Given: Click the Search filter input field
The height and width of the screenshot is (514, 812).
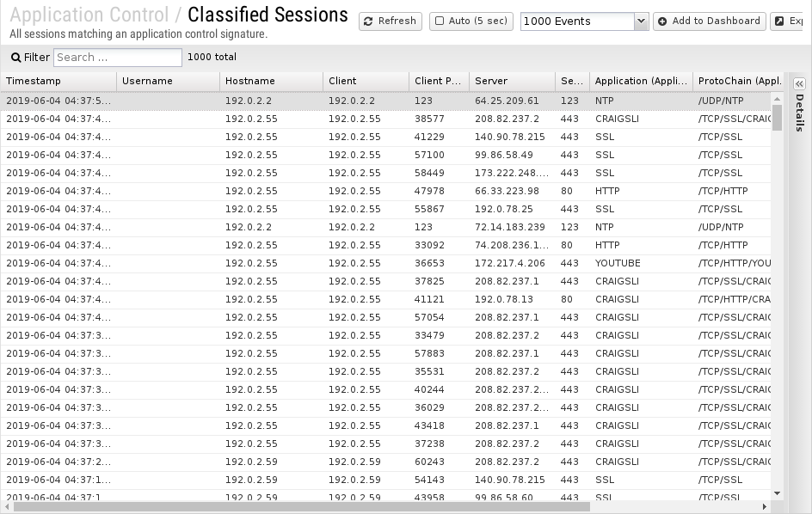Looking at the screenshot, I should click(118, 58).
